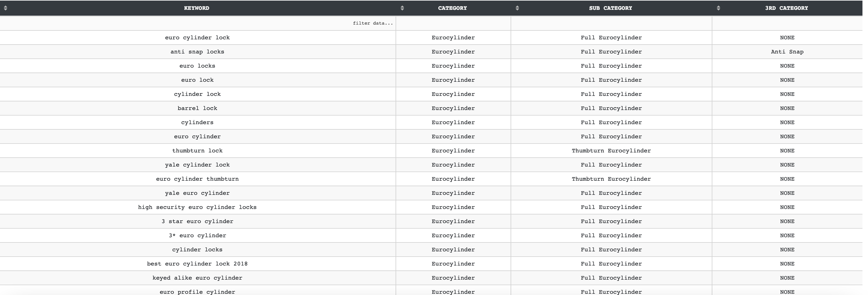This screenshot has width=868, height=295.
Task: Select the 'euro cylinder lock' keyword cell
Action: 197,37
